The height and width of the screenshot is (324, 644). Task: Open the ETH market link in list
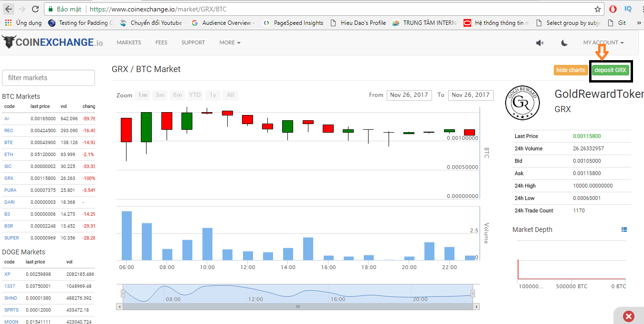coord(9,155)
